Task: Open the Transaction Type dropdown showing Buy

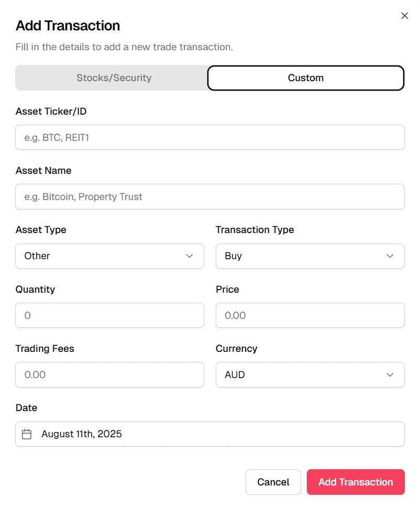Action: pyautogui.click(x=310, y=256)
